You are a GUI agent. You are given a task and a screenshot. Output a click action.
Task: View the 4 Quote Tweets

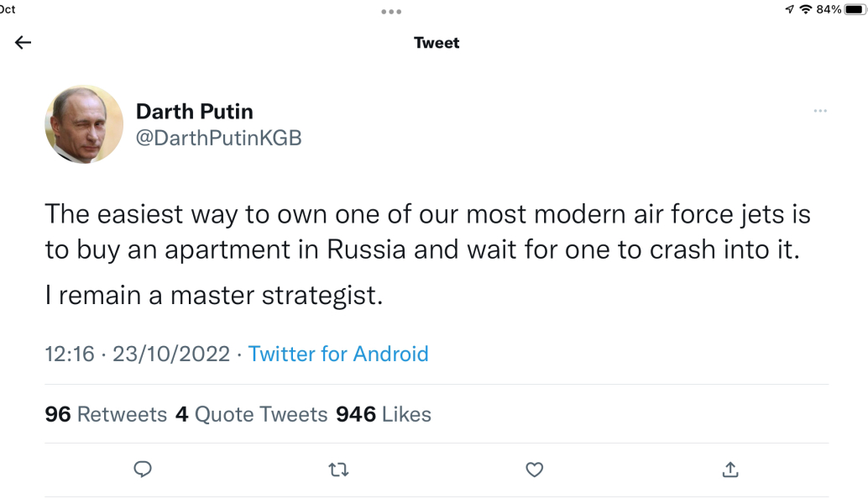251,414
